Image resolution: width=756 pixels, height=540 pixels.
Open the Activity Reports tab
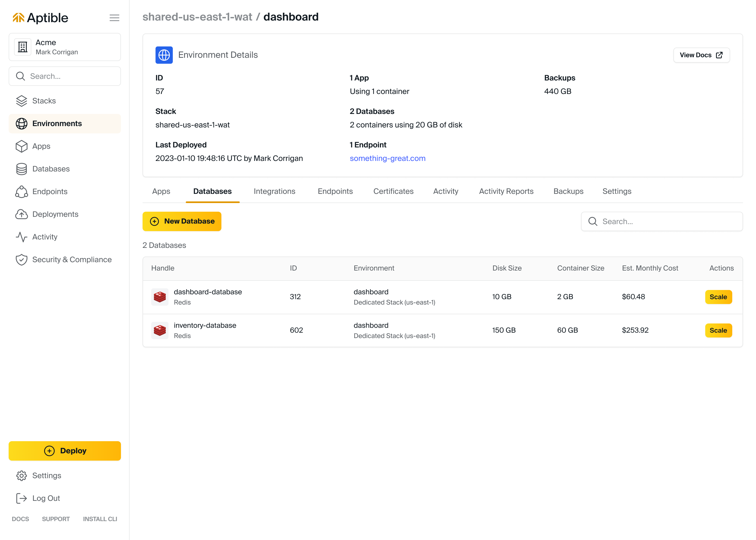tap(506, 191)
